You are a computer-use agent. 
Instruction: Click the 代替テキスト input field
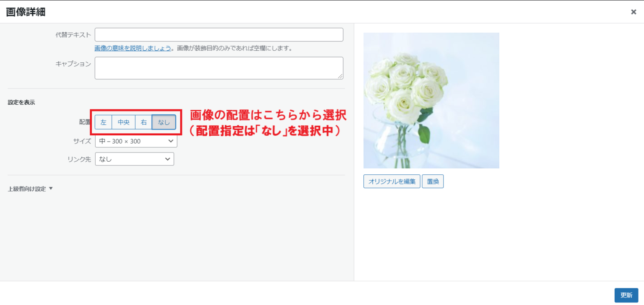tap(219, 35)
